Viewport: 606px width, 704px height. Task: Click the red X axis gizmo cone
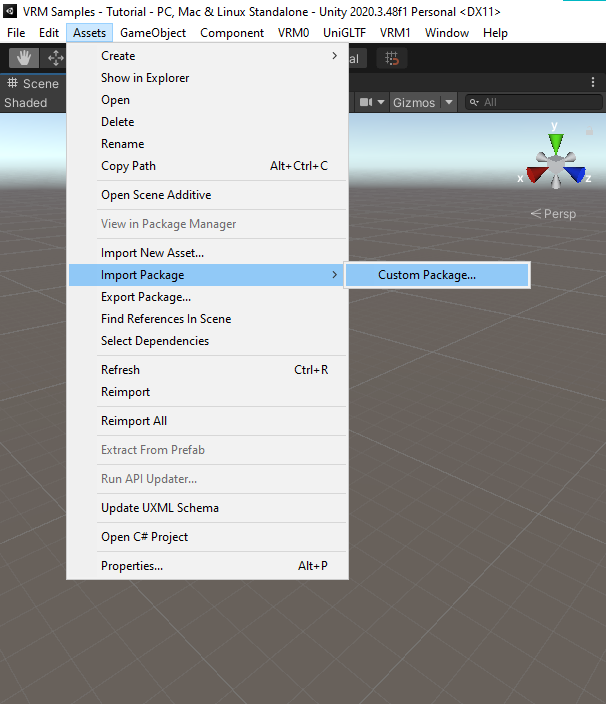coord(536,174)
